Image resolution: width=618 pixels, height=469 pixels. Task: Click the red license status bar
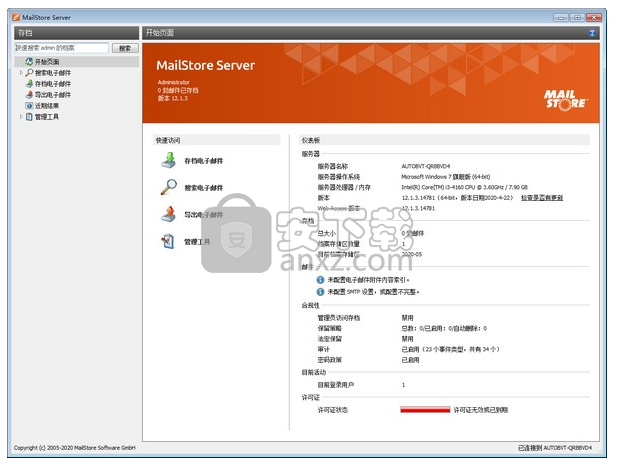[x=425, y=410]
